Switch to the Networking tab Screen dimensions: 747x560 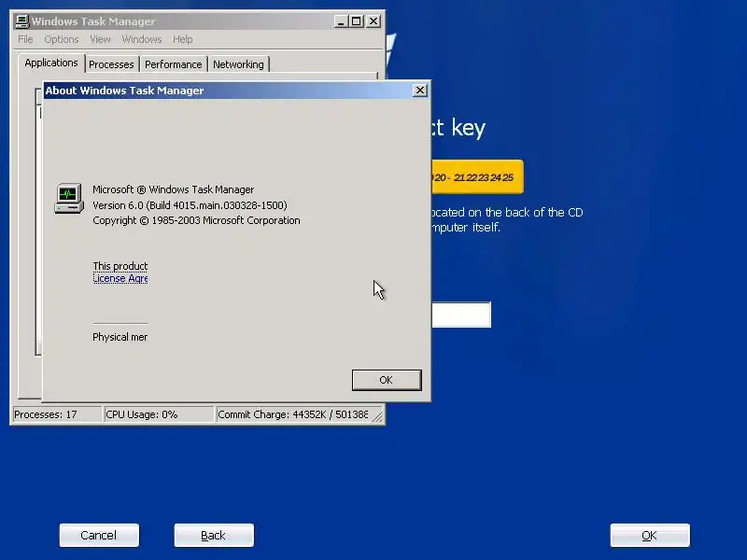click(238, 64)
